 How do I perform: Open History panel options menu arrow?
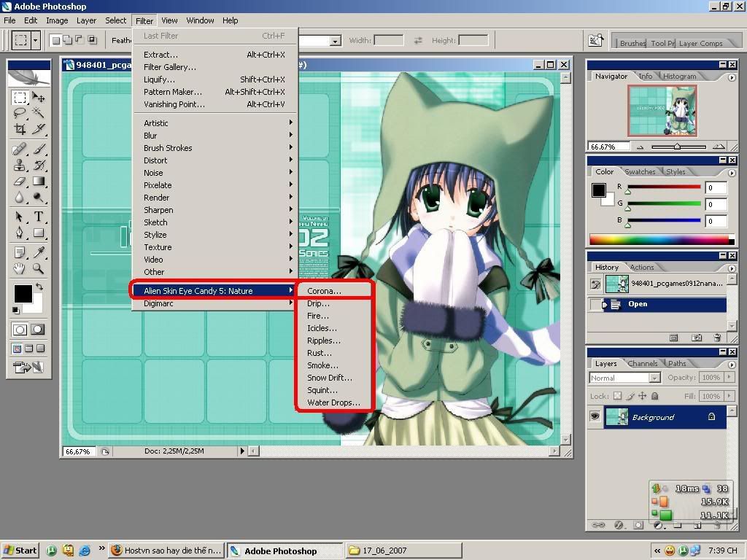tap(732, 268)
